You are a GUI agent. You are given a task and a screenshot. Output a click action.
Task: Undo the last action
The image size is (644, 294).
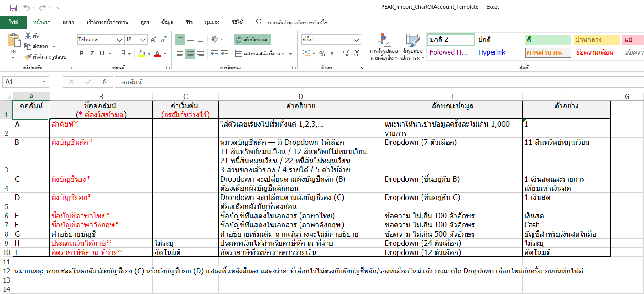tap(26, 7)
